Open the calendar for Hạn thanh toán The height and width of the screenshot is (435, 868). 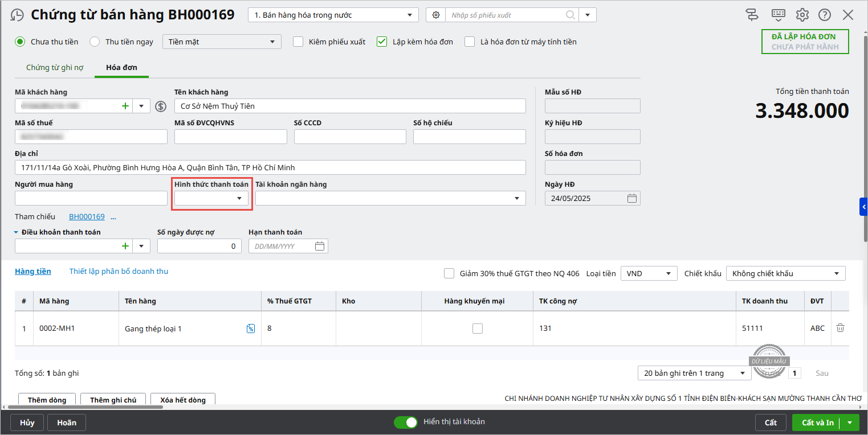319,246
